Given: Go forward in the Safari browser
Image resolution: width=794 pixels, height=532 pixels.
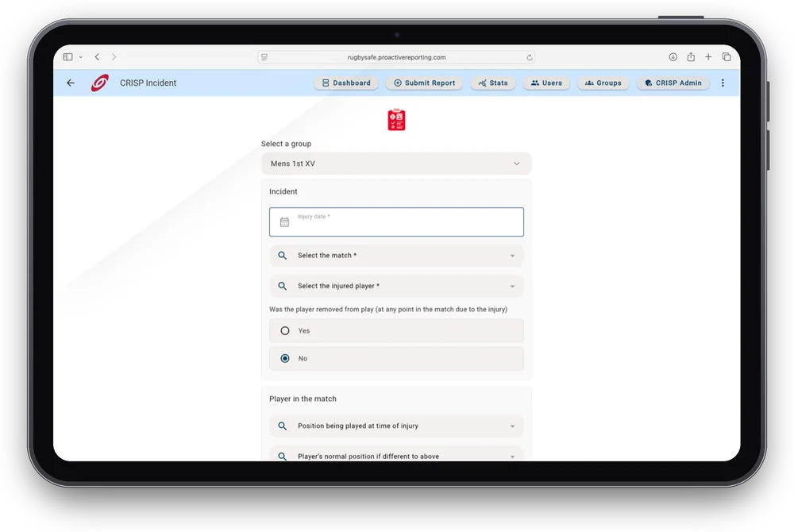Looking at the screenshot, I should 114,56.
